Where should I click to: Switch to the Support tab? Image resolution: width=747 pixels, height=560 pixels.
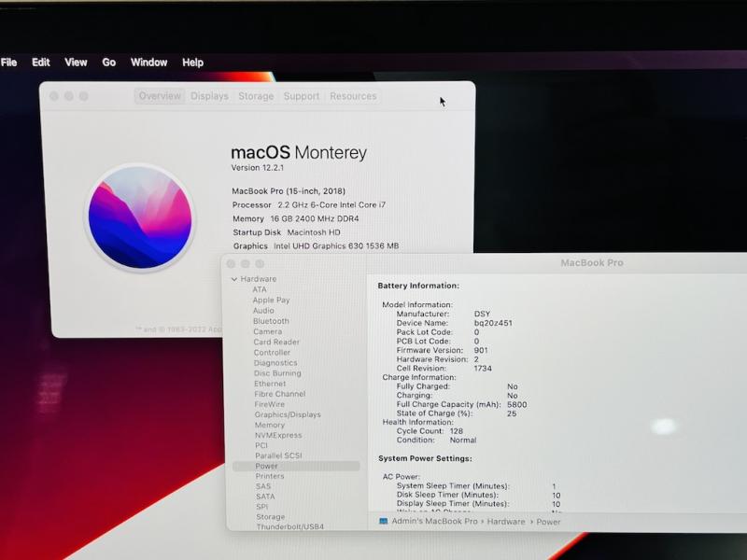tap(301, 96)
